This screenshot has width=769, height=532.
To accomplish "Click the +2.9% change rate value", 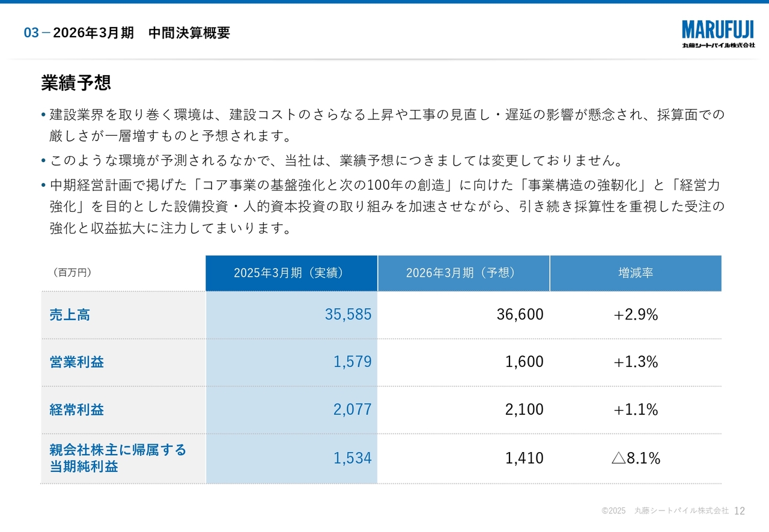I will point(636,315).
